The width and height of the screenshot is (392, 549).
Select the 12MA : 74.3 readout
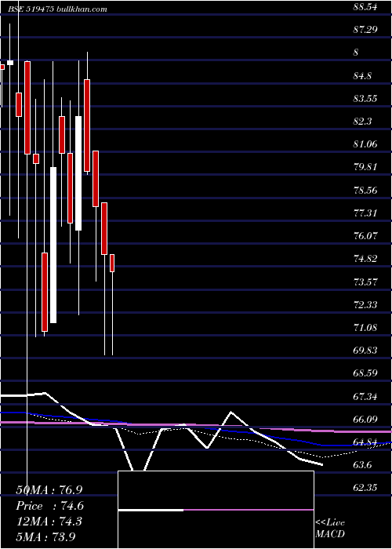49,522
